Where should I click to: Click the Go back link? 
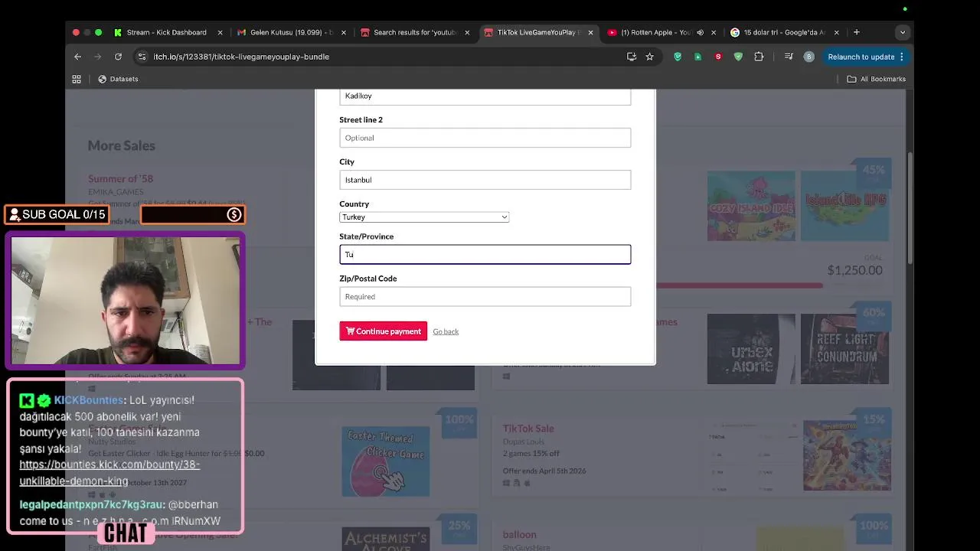pyautogui.click(x=446, y=331)
